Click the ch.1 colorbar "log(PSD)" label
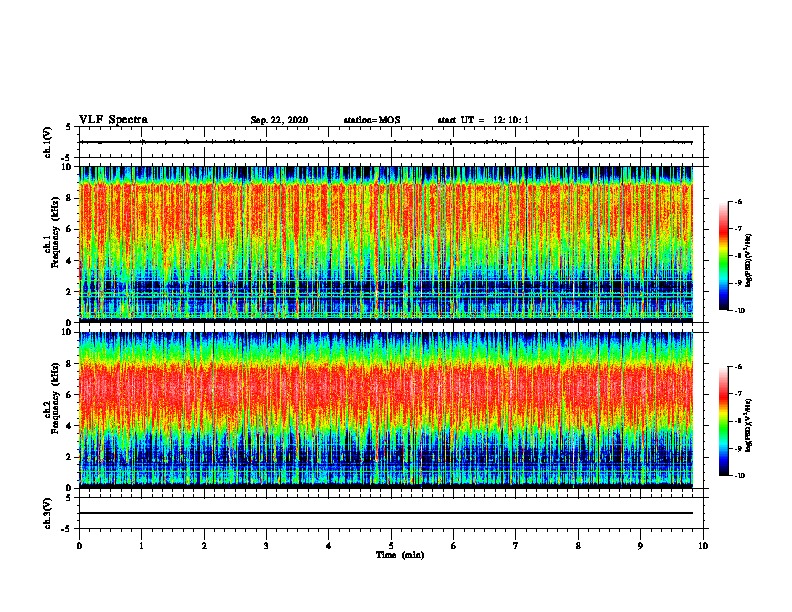The image size is (792, 612). point(748,260)
